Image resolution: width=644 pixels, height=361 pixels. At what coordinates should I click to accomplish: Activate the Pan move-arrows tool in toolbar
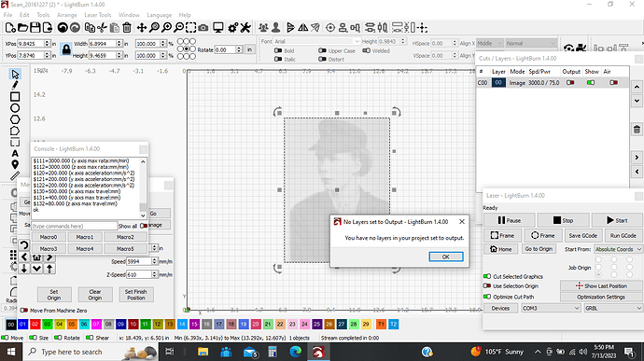tap(142, 28)
